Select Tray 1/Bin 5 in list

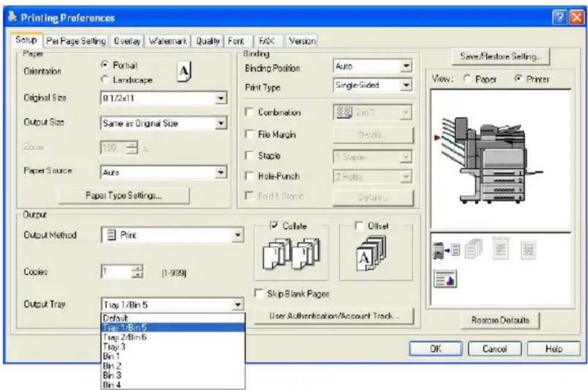pyautogui.click(x=173, y=328)
